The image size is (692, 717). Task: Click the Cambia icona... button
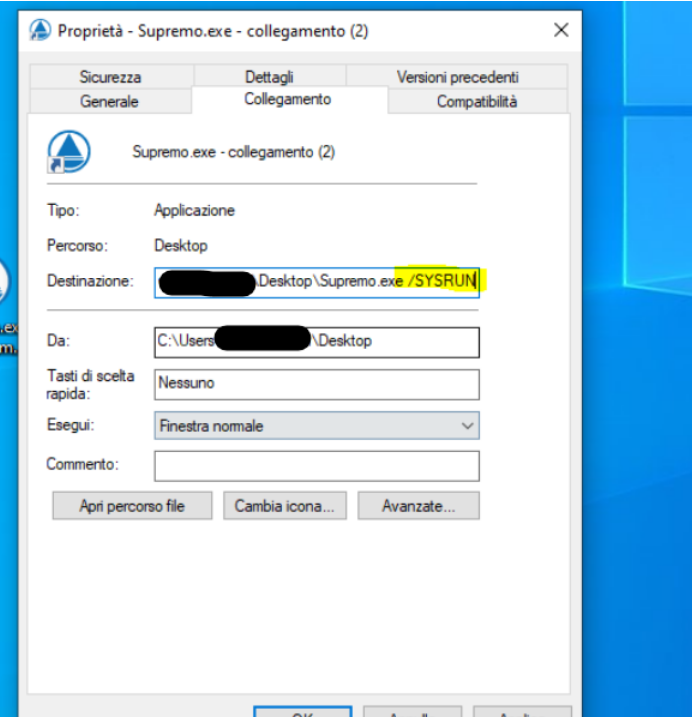[285, 506]
